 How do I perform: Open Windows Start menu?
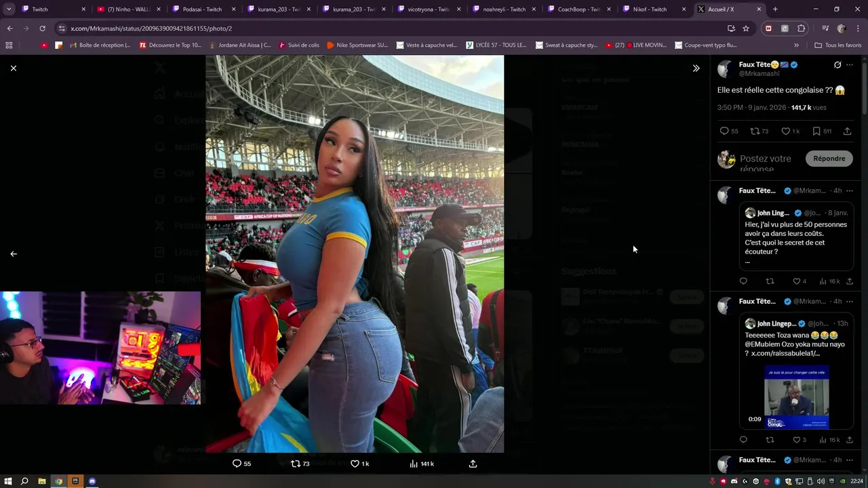click(x=7, y=481)
